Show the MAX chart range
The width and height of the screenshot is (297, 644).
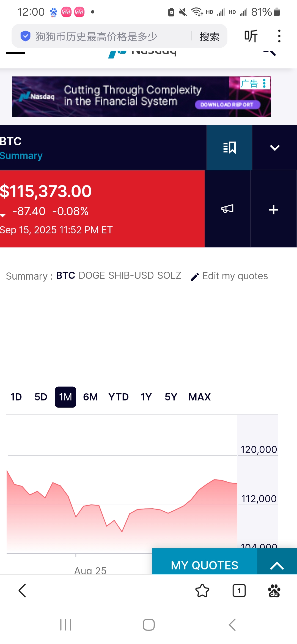click(200, 397)
